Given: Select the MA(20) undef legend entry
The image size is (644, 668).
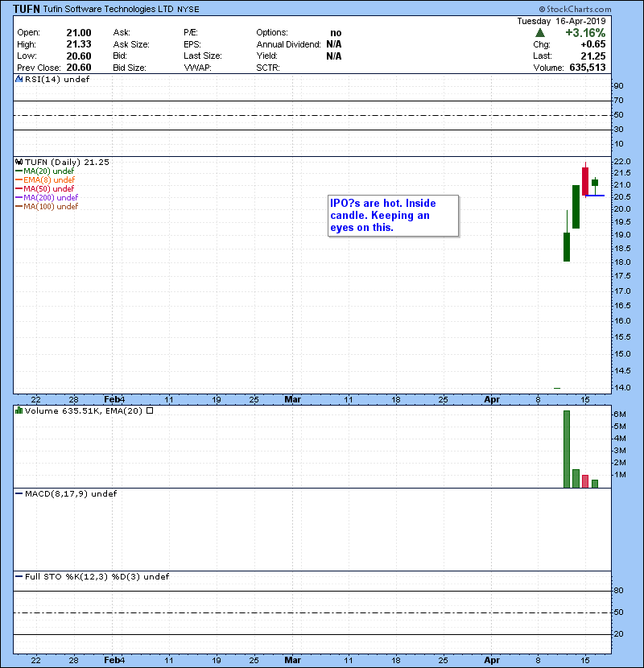Looking at the screenshot, I should tap(45, 171).
